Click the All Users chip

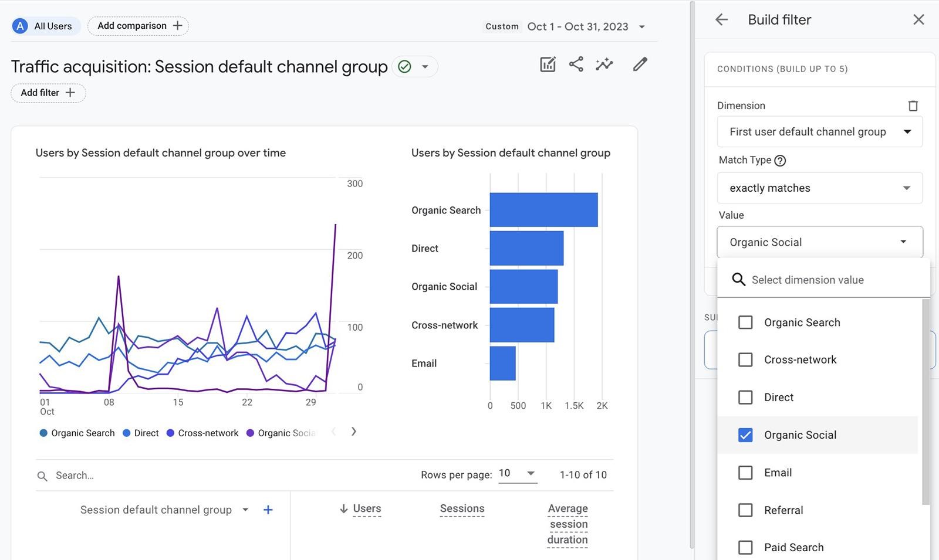pyautogui.click(x=46, y=26)
